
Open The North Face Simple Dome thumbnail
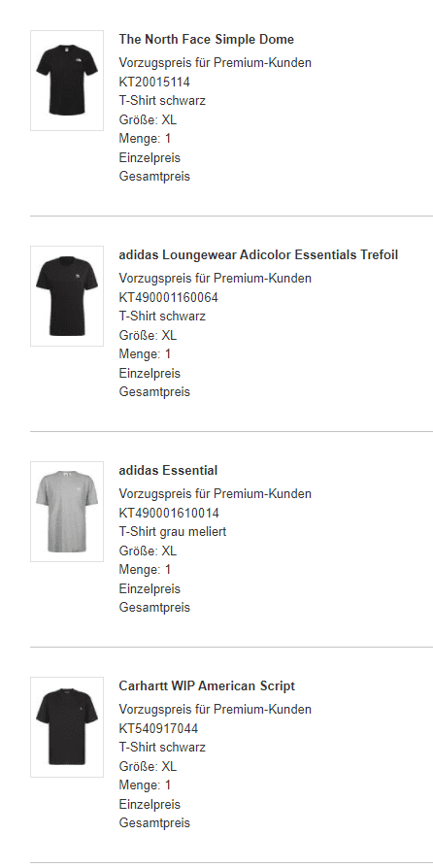[67, 81]
